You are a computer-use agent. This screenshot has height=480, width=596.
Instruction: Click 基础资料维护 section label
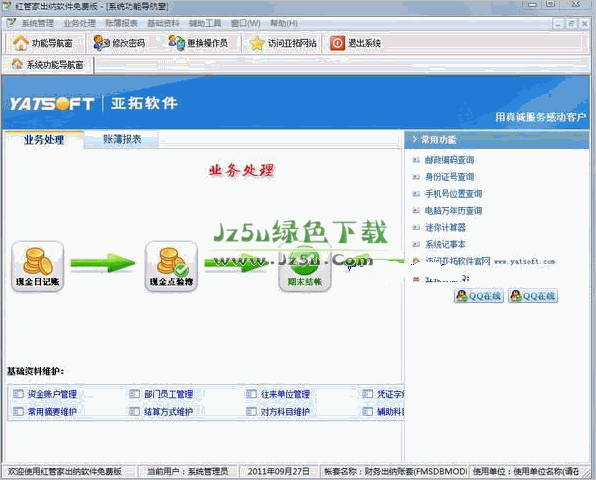(x=35, y=371)
